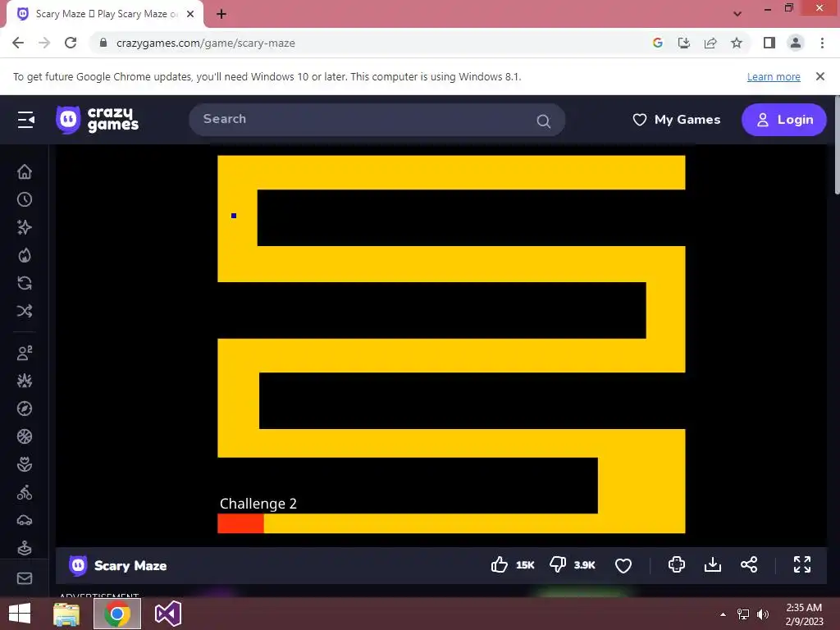Click the CrazyGames logo
840x630 pixels.
pyautogui.click(x=98, y=120)
